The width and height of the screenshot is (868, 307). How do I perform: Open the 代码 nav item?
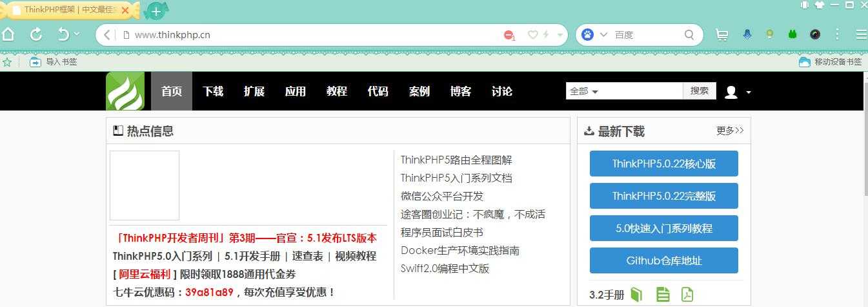(378, 91)
